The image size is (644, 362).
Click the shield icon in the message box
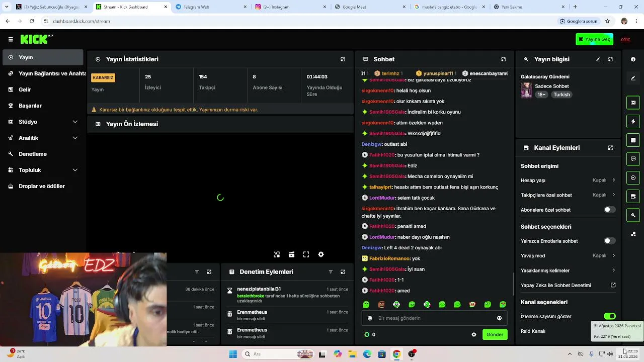(x=370, y=318)
